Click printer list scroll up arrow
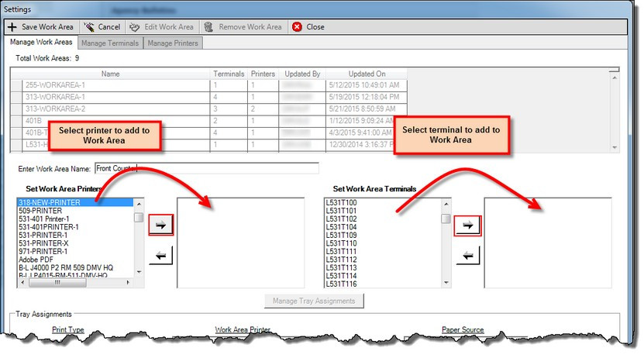The height and width of the screenshot is (358, 644). [x=139, y=204]
